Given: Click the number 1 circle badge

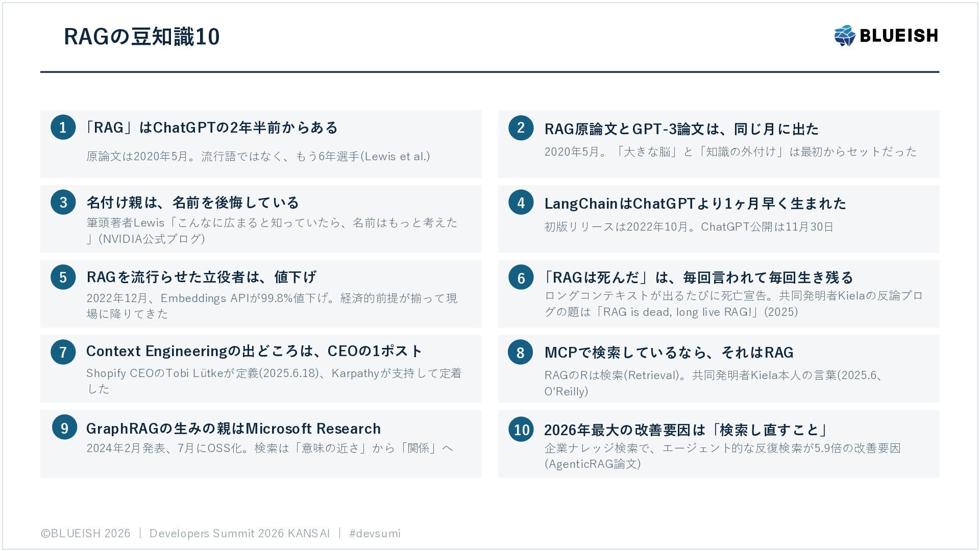Looking at the screenshot, I should [x=63, y=127].
